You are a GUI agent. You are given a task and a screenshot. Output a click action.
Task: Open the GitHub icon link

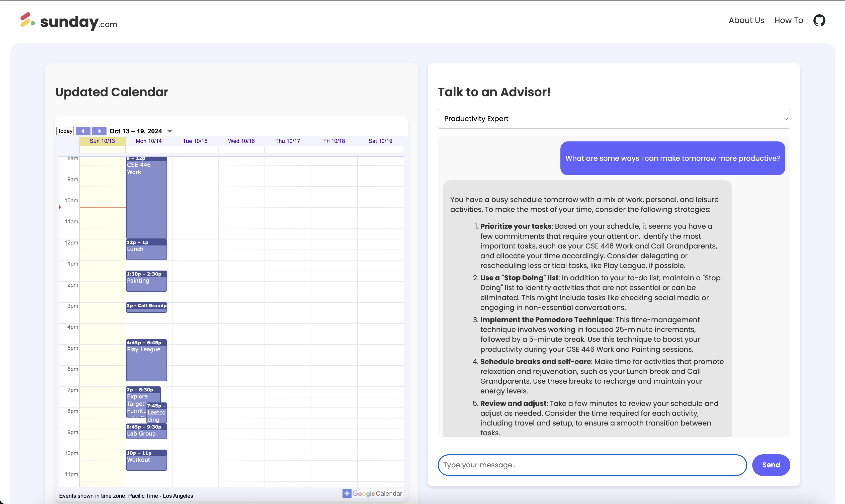(x=819, y=20)
